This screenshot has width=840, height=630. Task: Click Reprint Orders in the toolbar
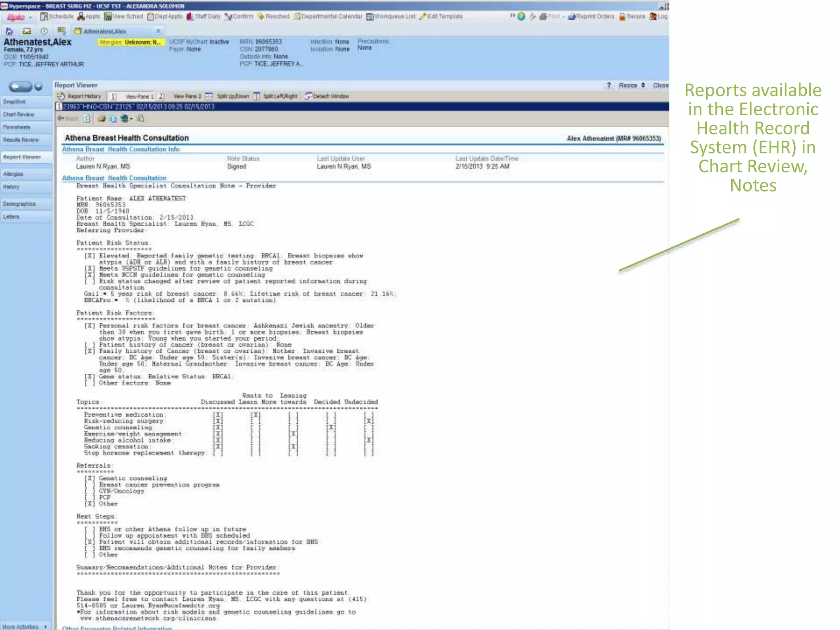[591, 16]
